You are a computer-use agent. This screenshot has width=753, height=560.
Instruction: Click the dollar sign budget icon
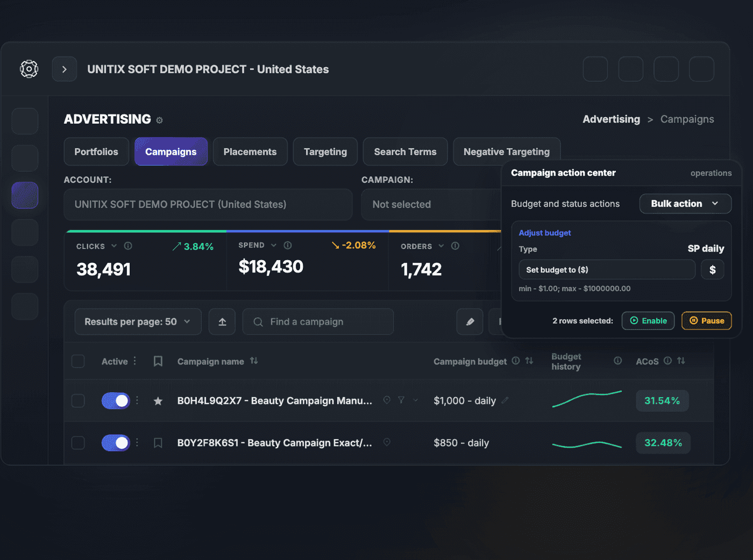pyautogui.click(x=713, y=270)
